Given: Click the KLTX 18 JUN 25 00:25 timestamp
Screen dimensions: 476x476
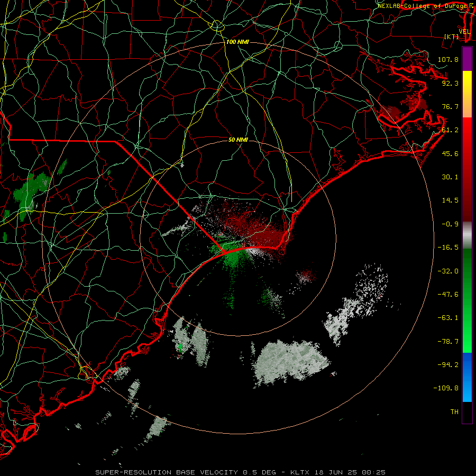Looking at the screenshot, I should (x=338, y=472).
